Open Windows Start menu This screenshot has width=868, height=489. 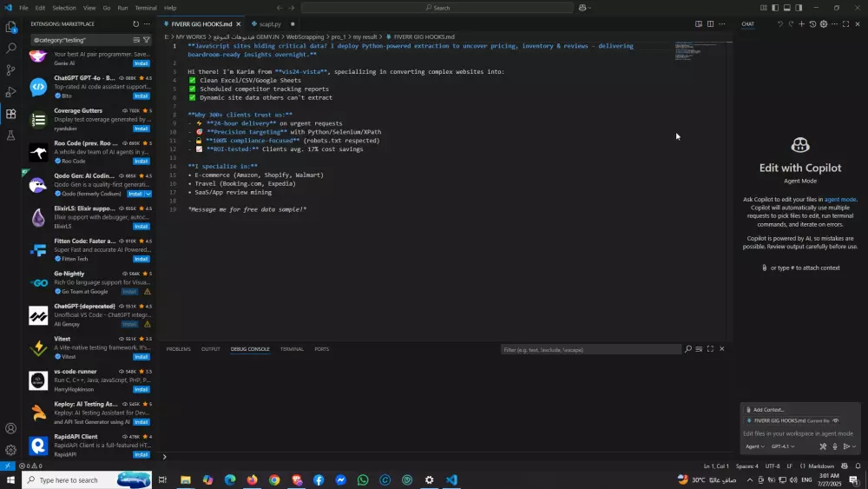[x=10, y=479]
